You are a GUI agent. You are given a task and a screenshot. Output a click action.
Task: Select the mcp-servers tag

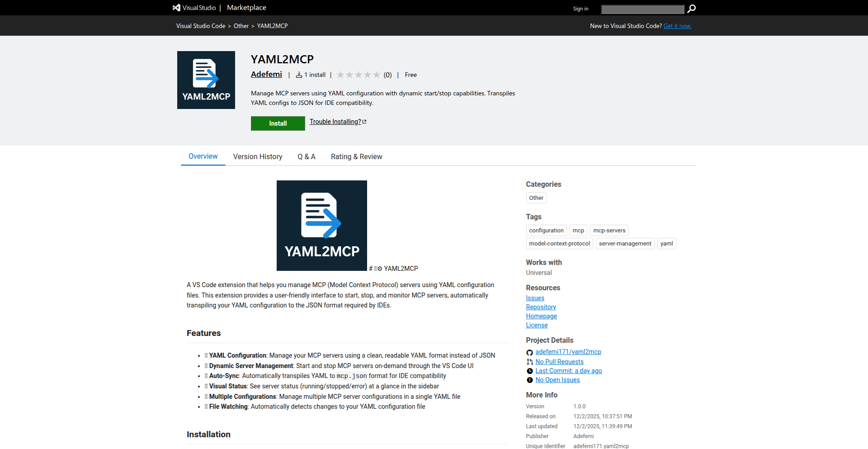609,230
